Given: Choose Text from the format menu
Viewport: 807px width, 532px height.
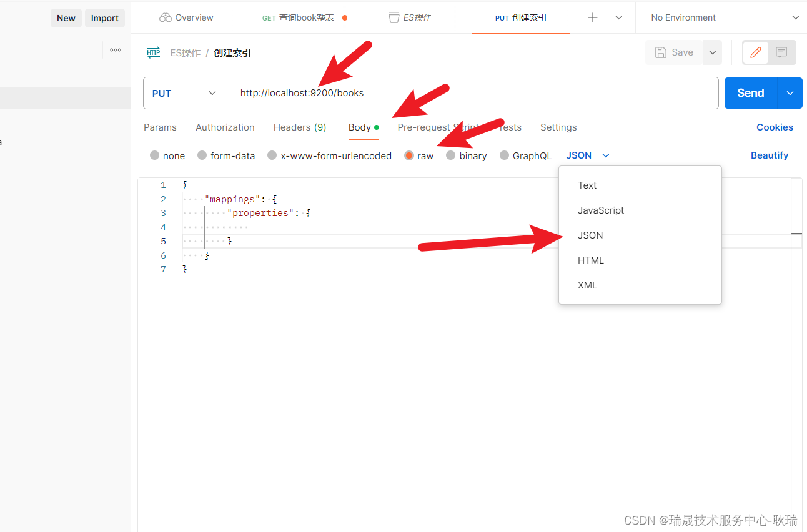Looking at the screenshot, I should [640, 185].
